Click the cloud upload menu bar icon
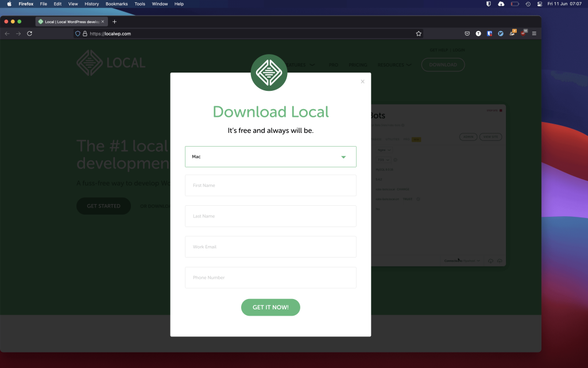Image resolution: width=588 pixels, height=368 pixels. pos(501,4)
